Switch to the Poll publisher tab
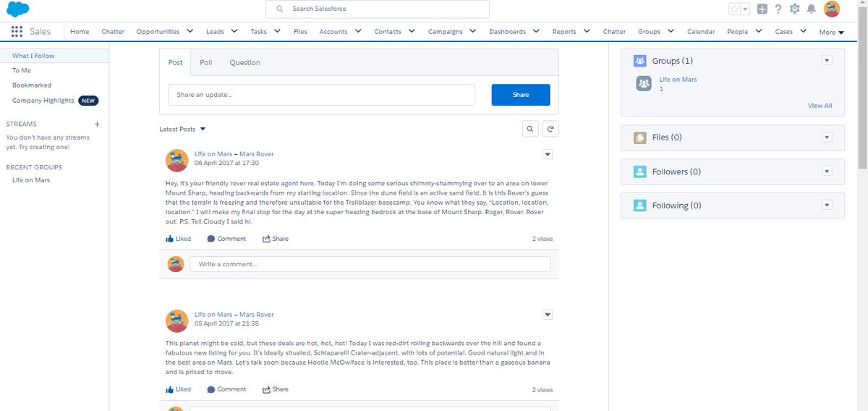 [206, 62]
